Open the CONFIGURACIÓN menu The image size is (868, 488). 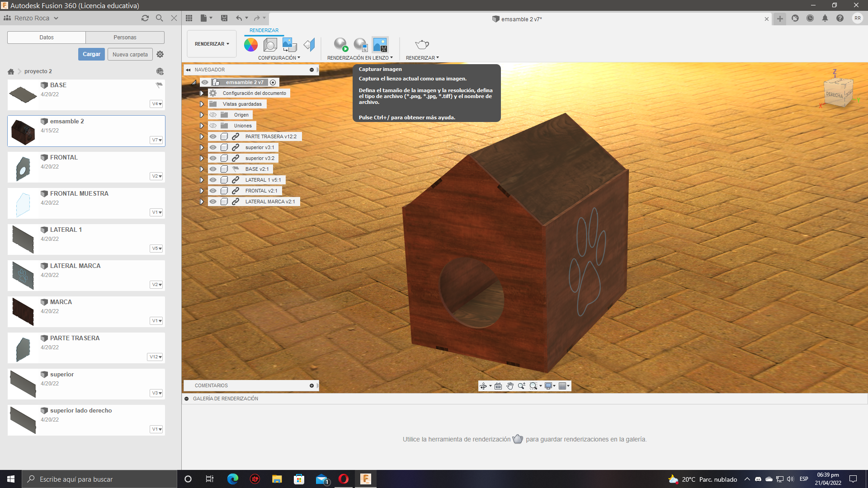coord(279,58)
